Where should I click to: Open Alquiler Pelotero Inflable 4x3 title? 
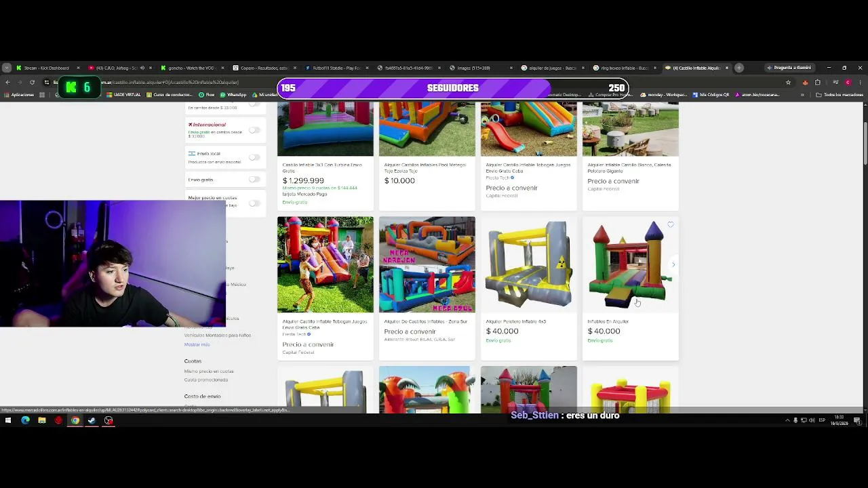[x=516, y=321]
